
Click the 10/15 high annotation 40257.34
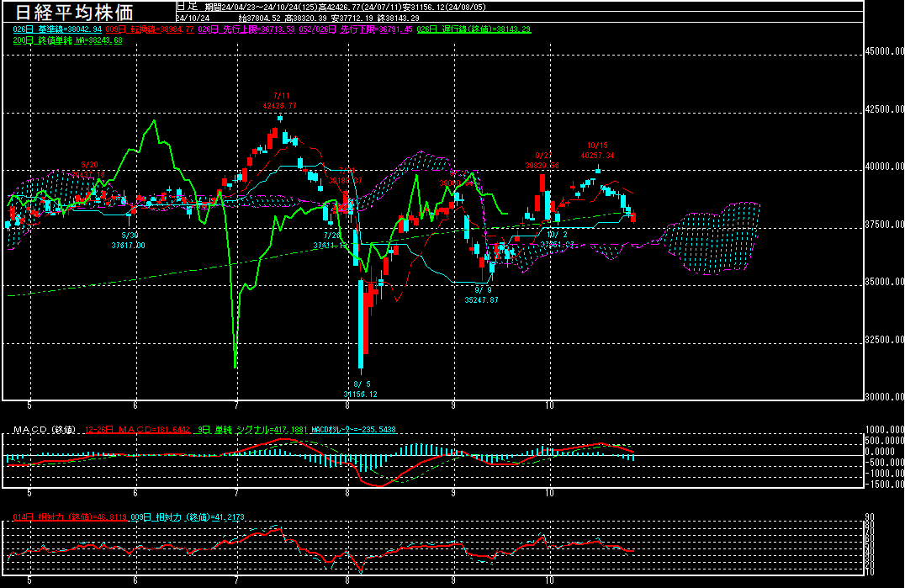(x=597, y=151)
